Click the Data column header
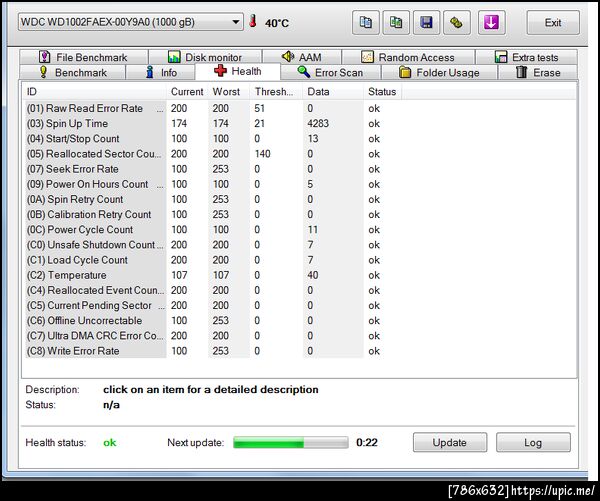600x501 pixels. [333, 92]
